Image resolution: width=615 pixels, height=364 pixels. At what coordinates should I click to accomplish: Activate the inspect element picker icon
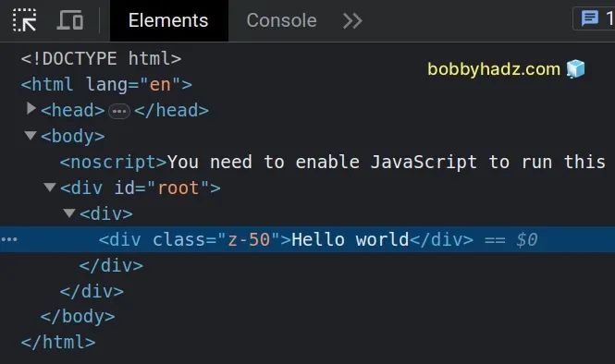(x=24, y=20)
